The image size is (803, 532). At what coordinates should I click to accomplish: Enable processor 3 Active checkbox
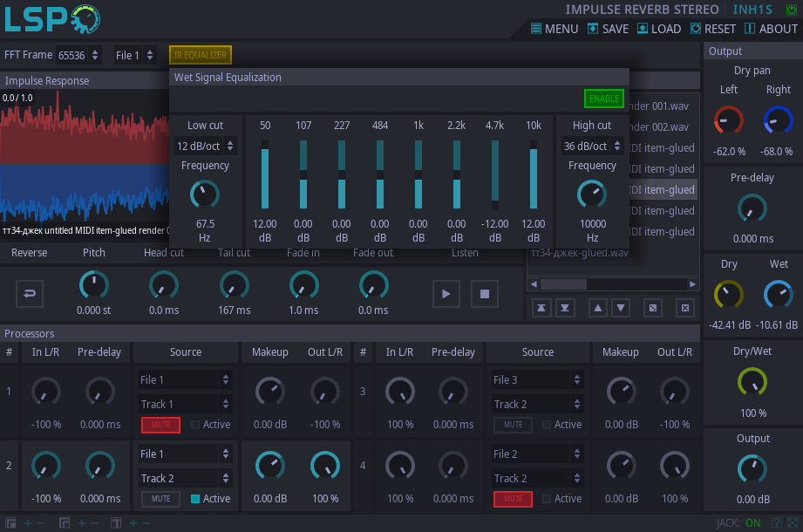point(547,425)
